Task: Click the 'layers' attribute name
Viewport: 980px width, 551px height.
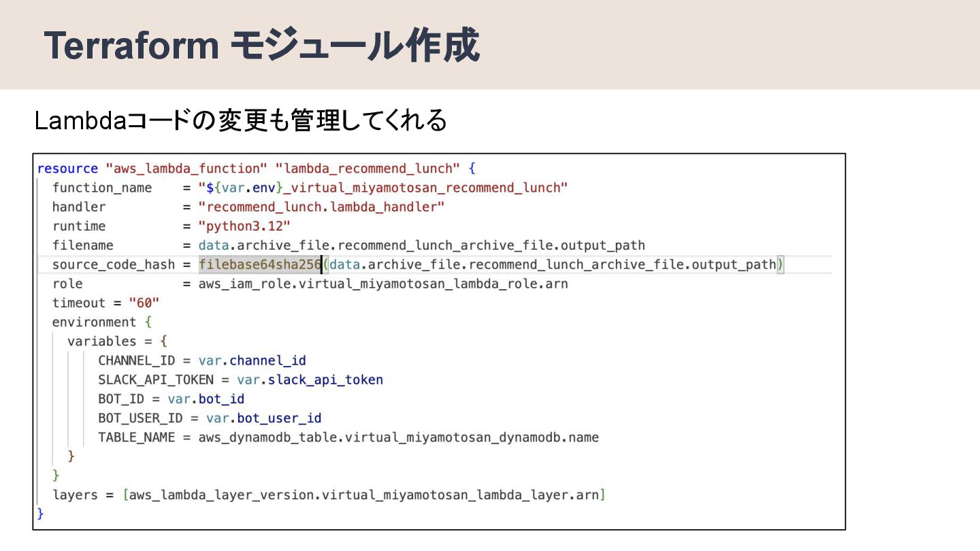Action: pos(76,495)
